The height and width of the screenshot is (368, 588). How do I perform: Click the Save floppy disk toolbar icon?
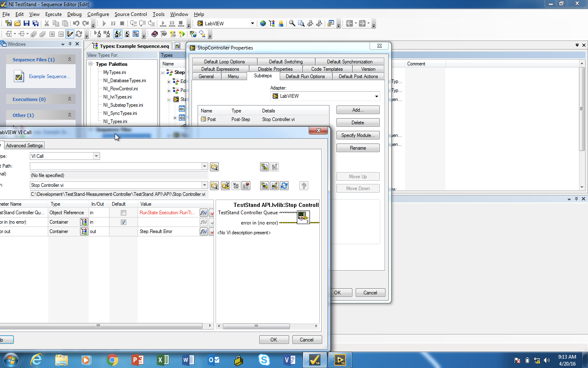click(27, 23)
